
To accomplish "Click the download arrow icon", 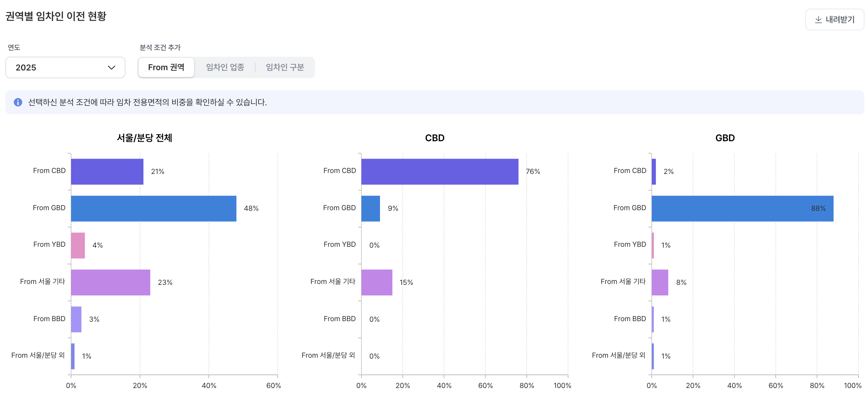I will (x=818, y=19).
